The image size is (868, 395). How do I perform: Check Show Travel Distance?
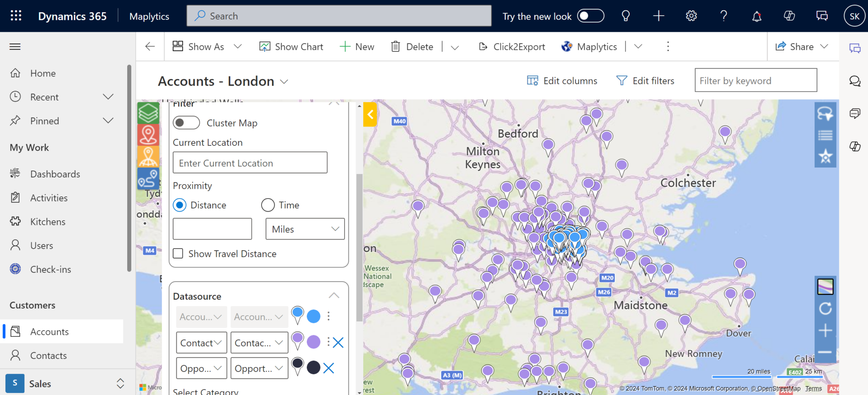tap(178, 253)
